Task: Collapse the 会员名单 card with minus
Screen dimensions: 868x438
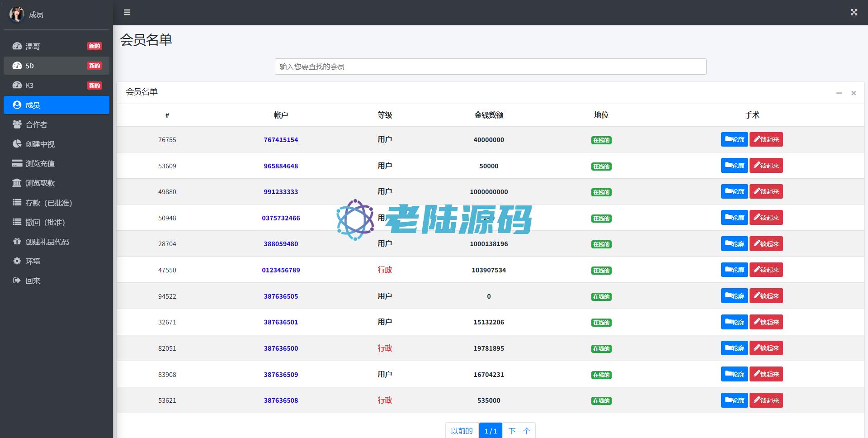Action: pyautogui.click(x=839, y=93)
